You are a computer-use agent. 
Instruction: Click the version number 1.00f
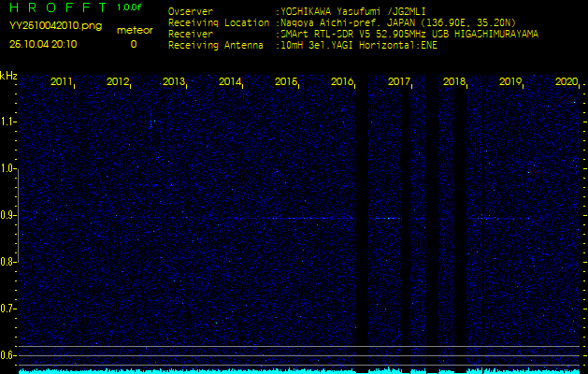(129, 7)
